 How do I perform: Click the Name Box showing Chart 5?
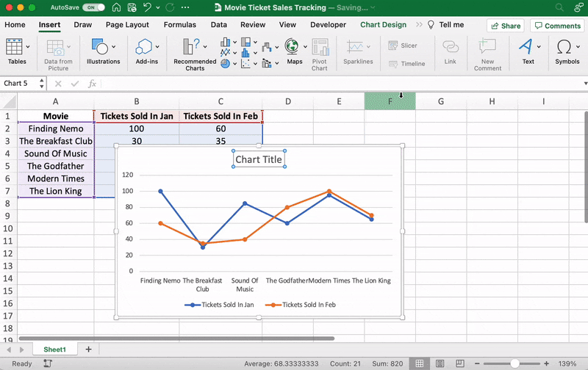[22, 84]
